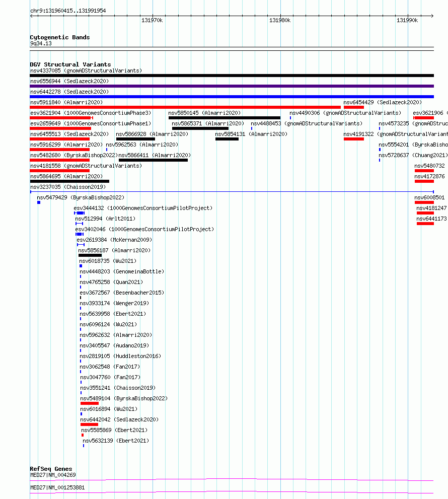Viewport: 448px width, 499px height.
Task: Select nsv4181558 gnomADStructuralVariants label
Action: coord(86,166)
